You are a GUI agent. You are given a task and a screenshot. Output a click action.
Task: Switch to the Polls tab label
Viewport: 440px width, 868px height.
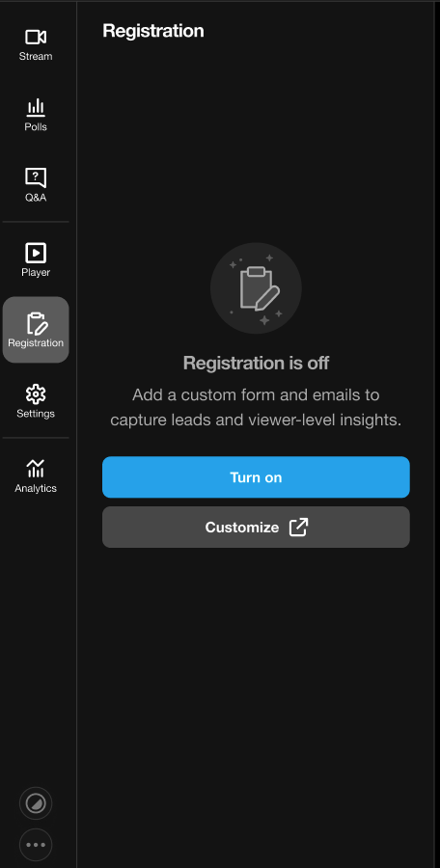coord(36,126)
